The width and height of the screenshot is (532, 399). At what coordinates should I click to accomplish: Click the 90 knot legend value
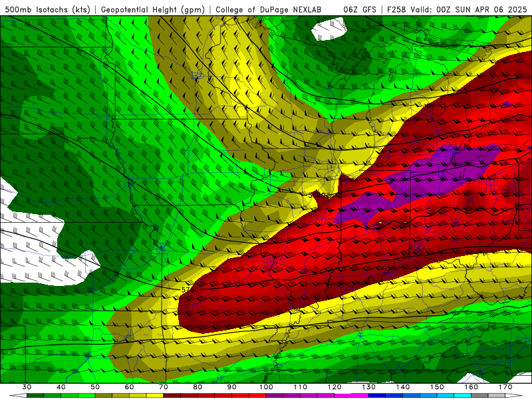click(x=232, y=387)
